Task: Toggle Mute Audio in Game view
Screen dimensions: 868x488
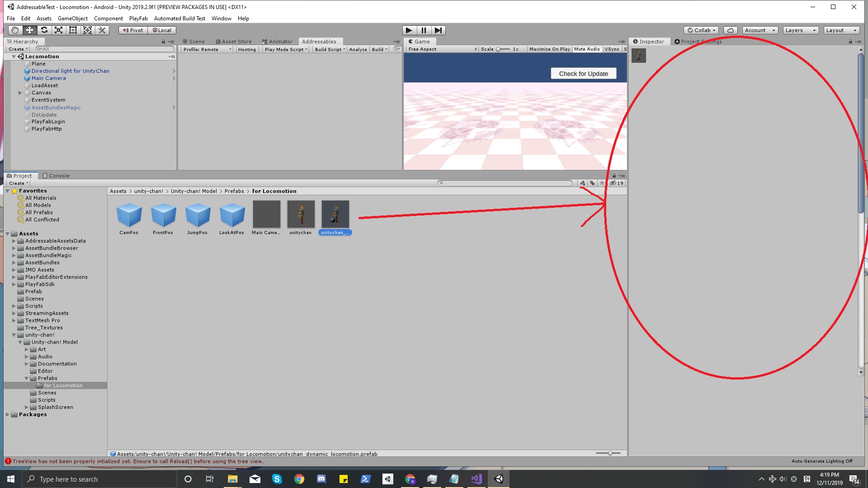Action: click(x=587, y=49)
